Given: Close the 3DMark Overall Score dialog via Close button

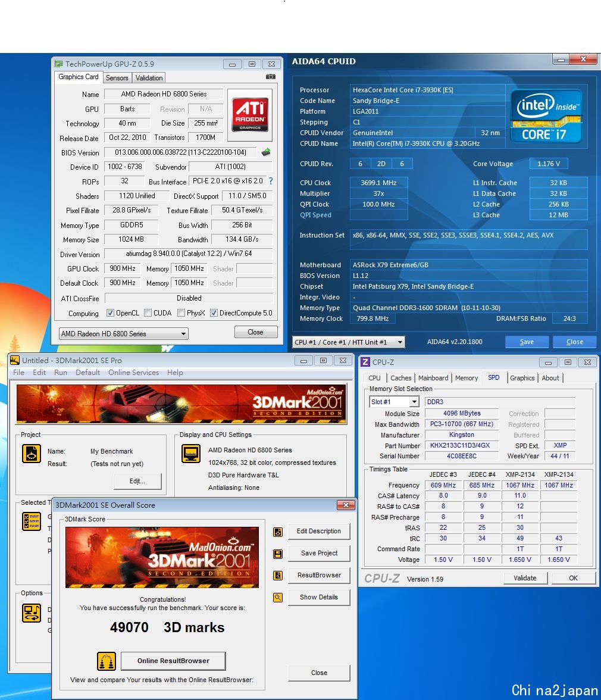Looking at the screenshot, I should click(318, 673).
